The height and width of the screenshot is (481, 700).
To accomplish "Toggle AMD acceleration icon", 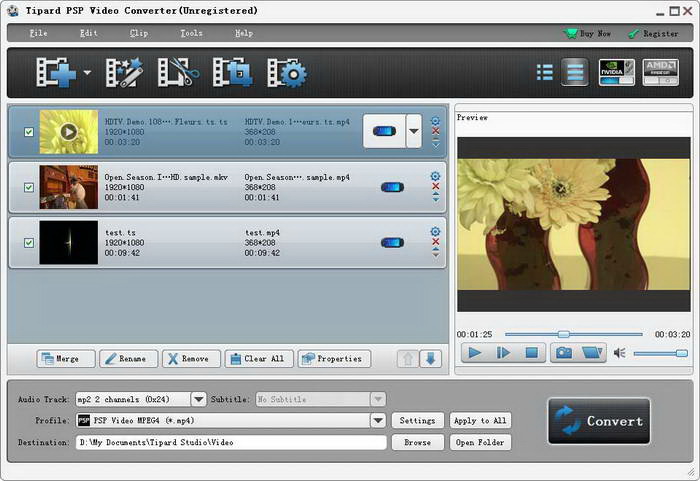I will point(660,72).
